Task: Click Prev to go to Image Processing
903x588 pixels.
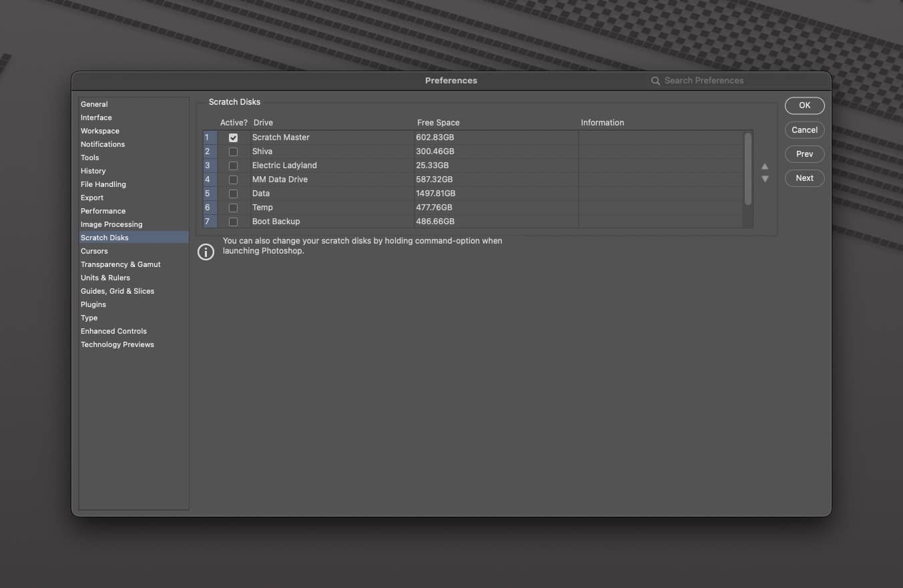Action: (804, 154)
